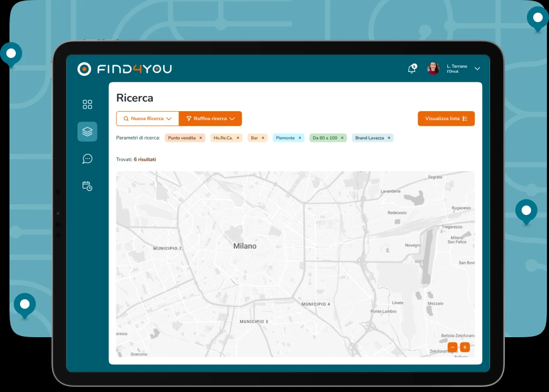Remove the Piemonte filter tag
The image size is (549, 392).
pos(300,138)
